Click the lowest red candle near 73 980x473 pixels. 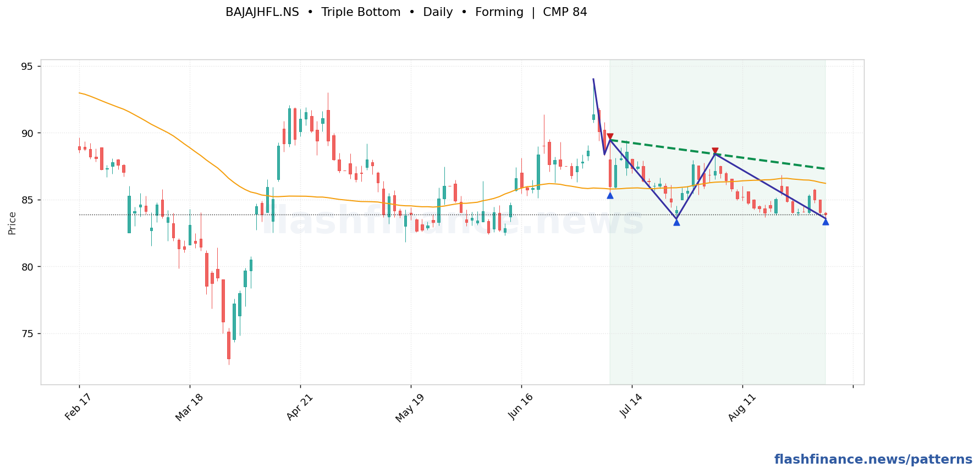point(229,346)
